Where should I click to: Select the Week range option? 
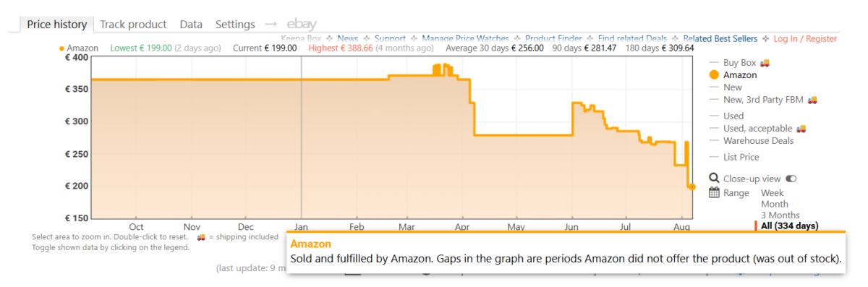[x=772, y=193]
